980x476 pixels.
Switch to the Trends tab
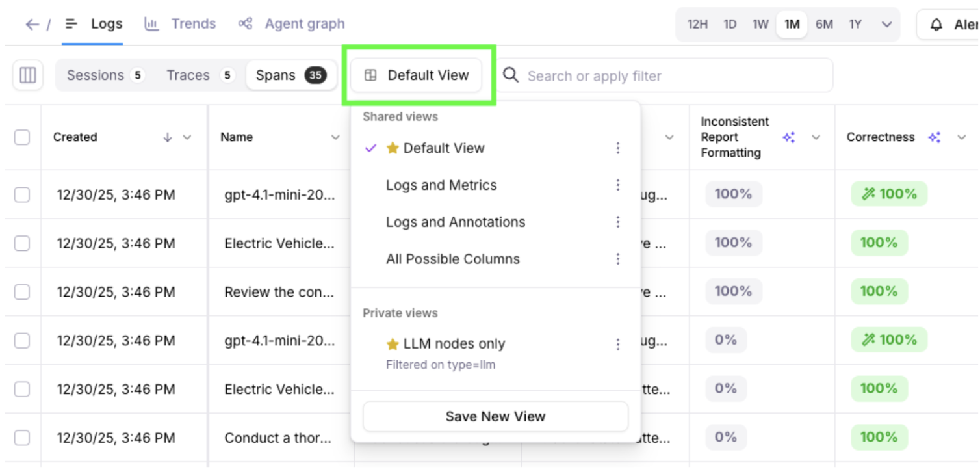[x=180, y=24]
